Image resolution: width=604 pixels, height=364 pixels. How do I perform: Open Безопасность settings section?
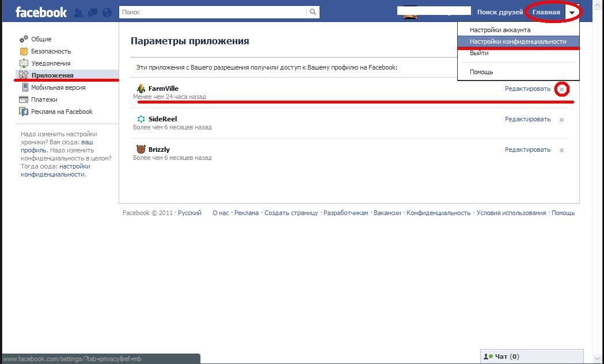click(51, 51)
